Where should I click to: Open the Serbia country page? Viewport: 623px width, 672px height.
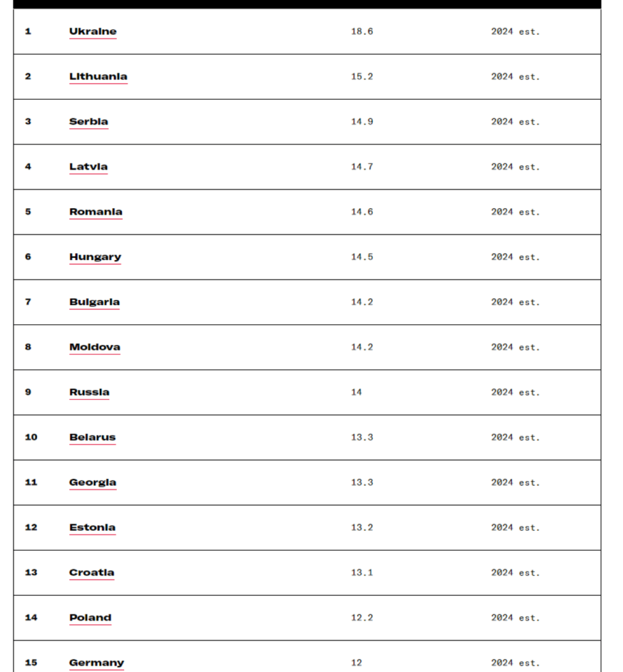[89, 121]
